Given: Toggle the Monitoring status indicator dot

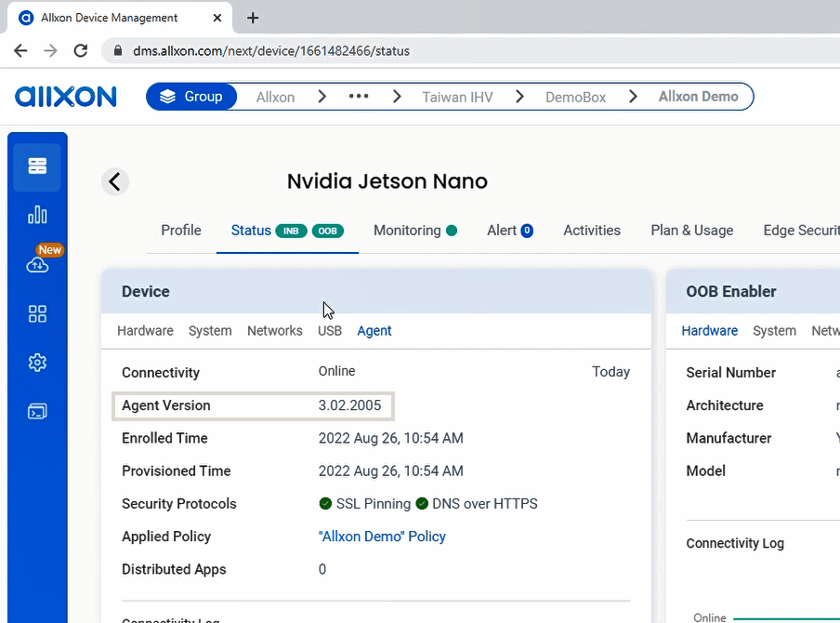Looking at the screenshot, I should click(452, 230).
